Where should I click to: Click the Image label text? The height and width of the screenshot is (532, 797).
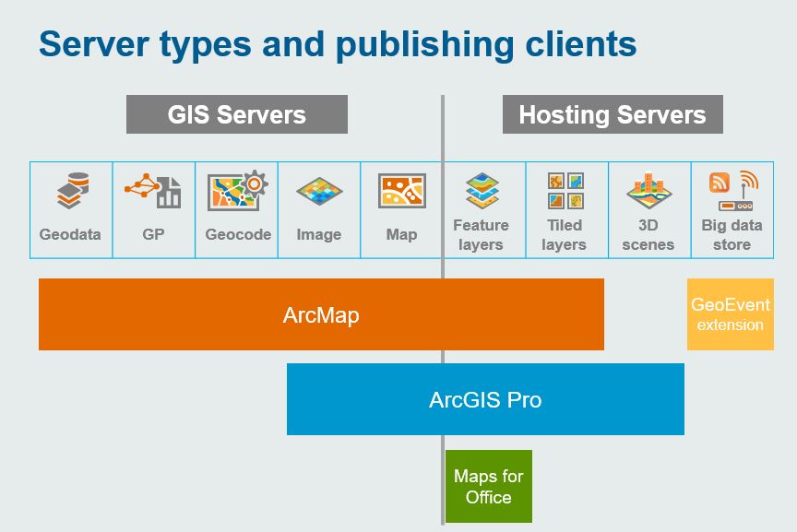click(318, 235)
